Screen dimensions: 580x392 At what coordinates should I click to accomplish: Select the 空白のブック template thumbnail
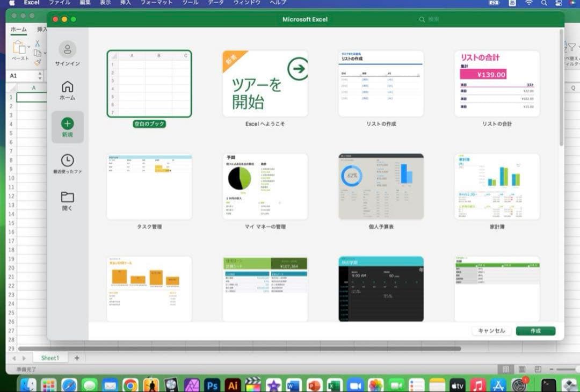pyautogui.click(x=149, y=84)
